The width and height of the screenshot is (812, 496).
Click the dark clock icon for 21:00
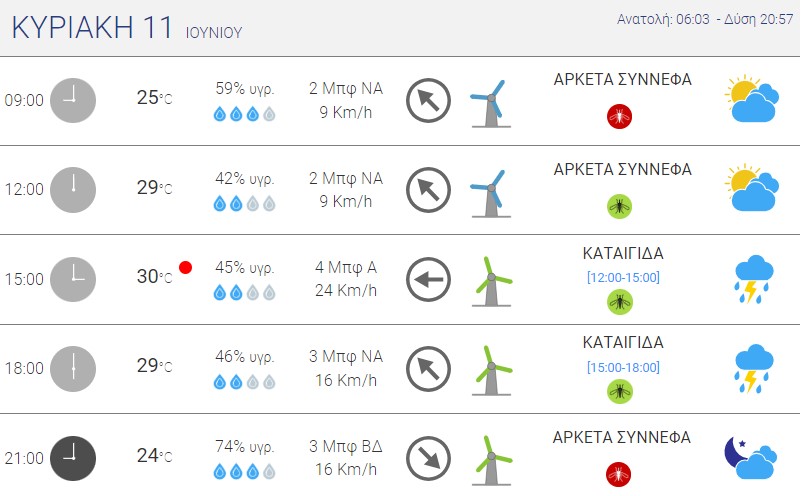tap(73, 458)
